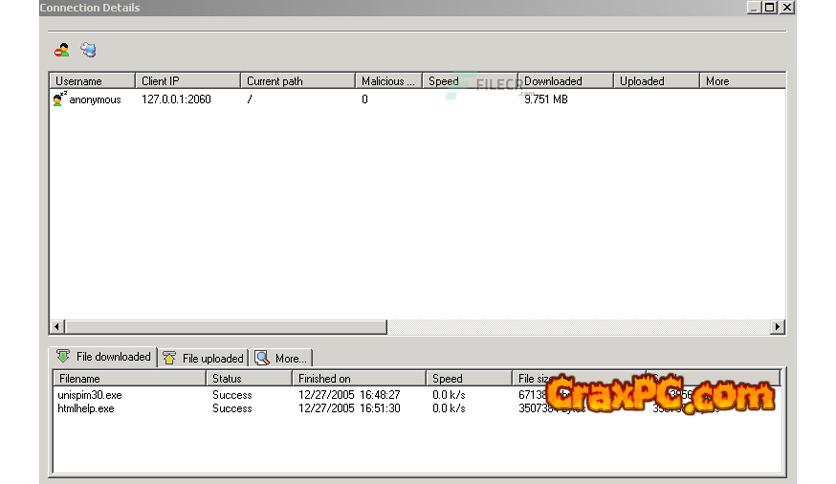Click the magnifier More tab icon
Screen dimensions: 836x484
pyautogui.click(x=262, y=358)
